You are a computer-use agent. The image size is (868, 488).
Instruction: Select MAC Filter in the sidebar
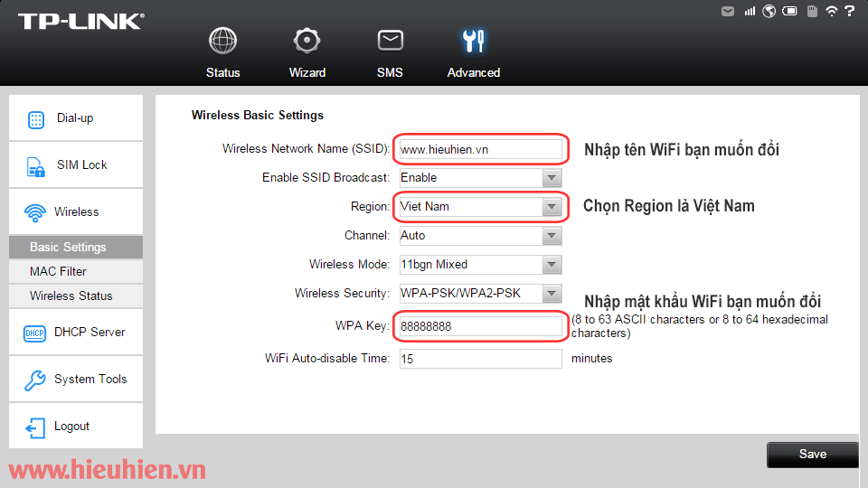tap(58, 271)
